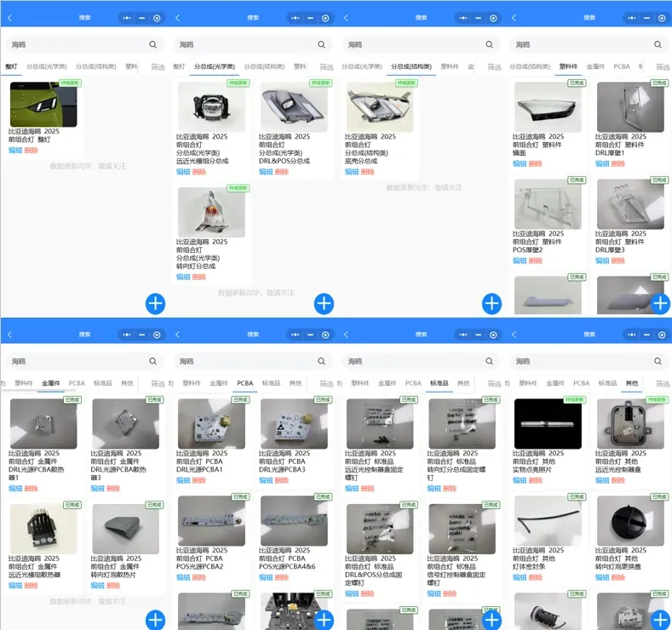Screen dimensions: 672x630
Task: Click 删除 under the 转向灯泡散热片 card
Action: point(113,586)
